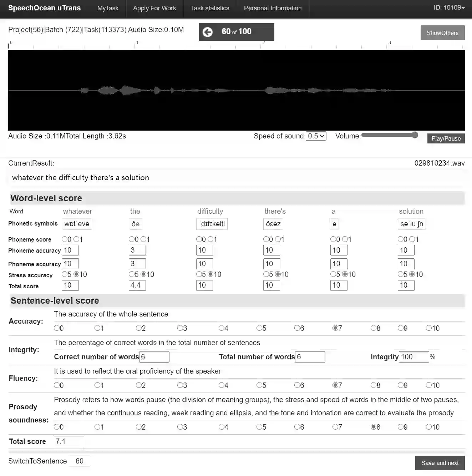Image resolution: width=472 pixels, height=476 pixels.
Task: Set Fluency score to 5
Action: click(x=259, y=385)
